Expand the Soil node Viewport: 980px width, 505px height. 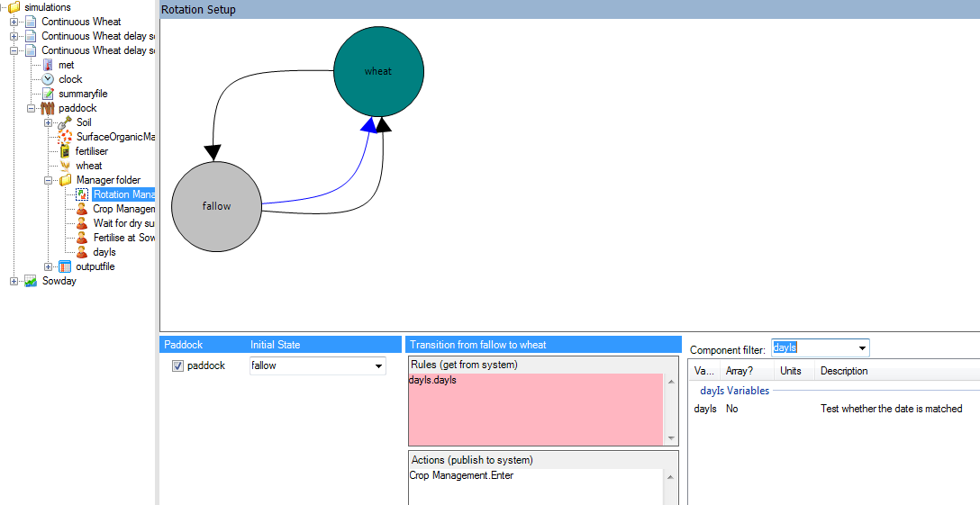point(48,122)
